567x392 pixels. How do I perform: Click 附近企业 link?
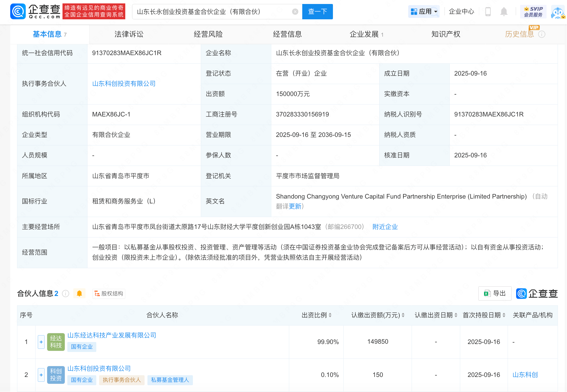coord(385,227)
